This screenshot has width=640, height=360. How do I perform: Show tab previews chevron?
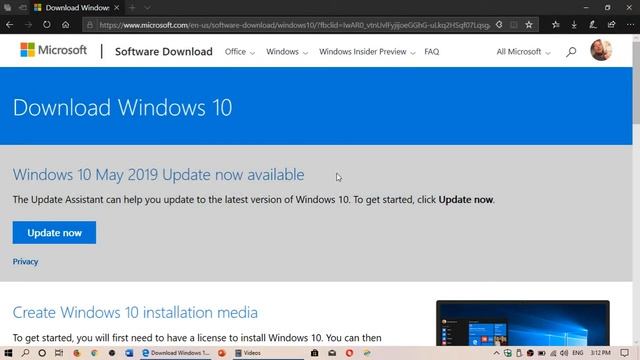coord(147,8)
